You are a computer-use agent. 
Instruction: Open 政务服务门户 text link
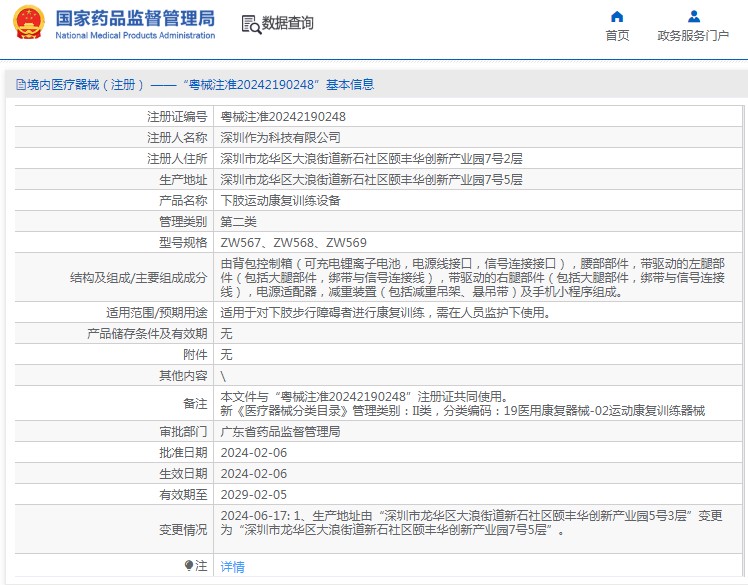(x=693, y=36)
